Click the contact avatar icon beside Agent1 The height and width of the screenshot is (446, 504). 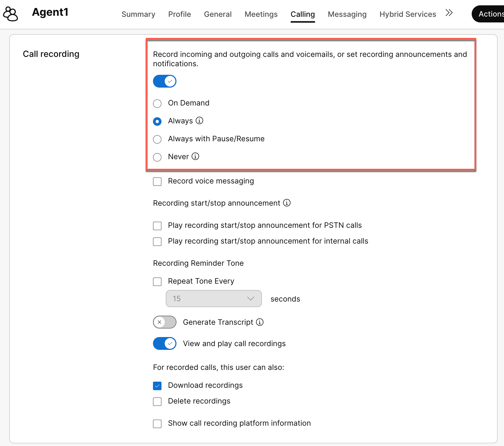[10, 14]
